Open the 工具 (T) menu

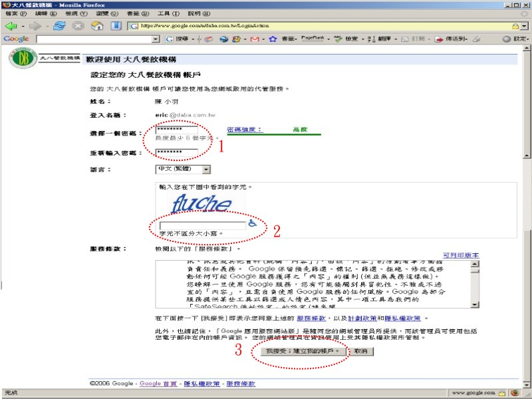point(168,13)
